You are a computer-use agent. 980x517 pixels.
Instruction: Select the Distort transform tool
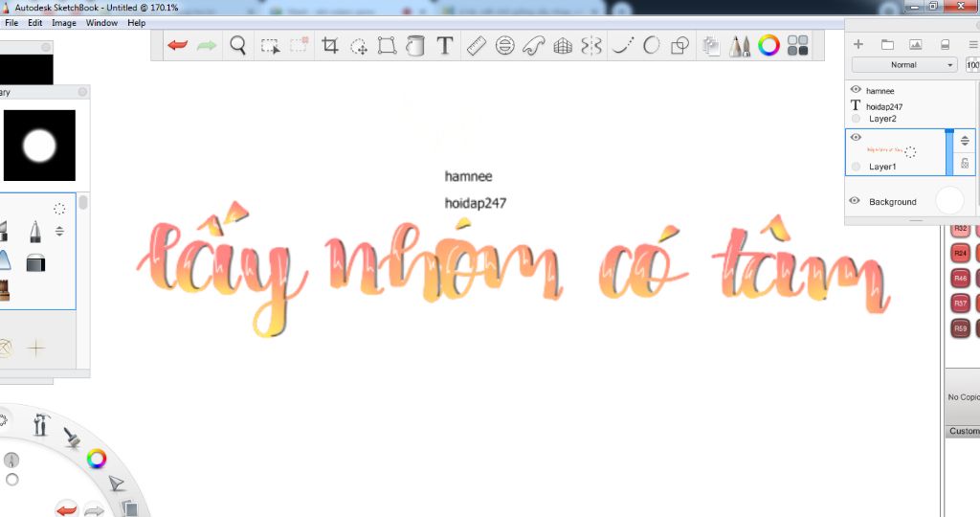(x=387, y=46)
